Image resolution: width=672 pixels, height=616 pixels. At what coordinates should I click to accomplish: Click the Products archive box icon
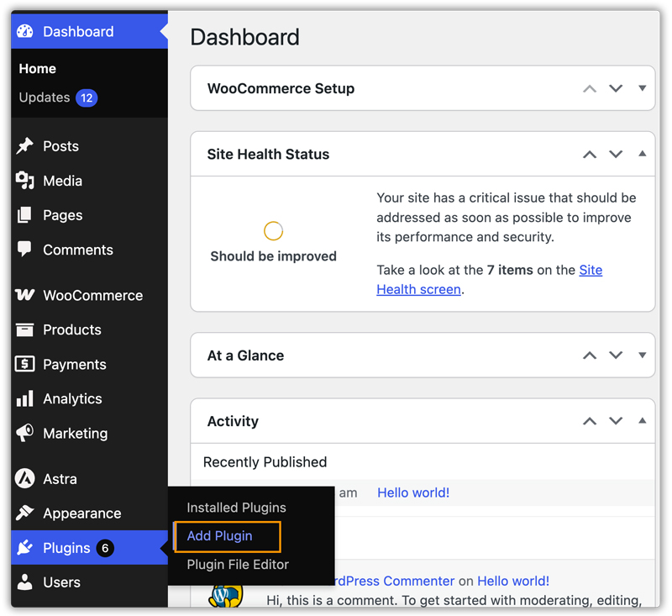click(x=25, y=329)
